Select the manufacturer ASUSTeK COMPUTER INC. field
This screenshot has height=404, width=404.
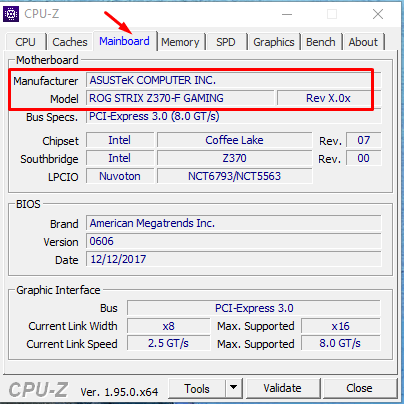[233, 80]
